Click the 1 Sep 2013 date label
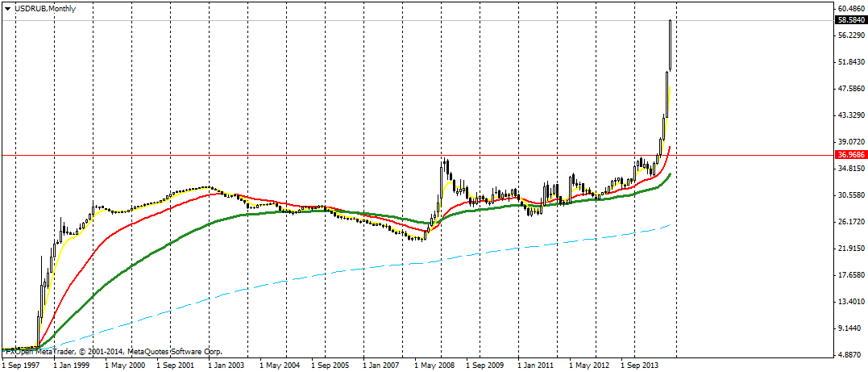The image size is (868, 372). [641, 366]
